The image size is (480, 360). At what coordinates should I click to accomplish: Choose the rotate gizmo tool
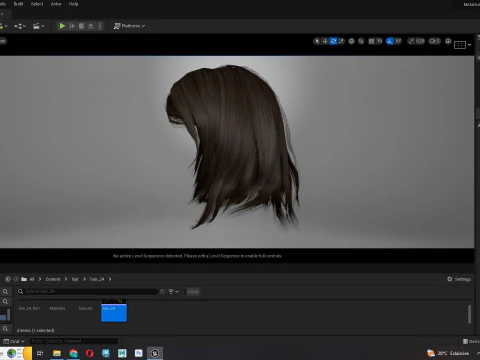coord(333,41)
